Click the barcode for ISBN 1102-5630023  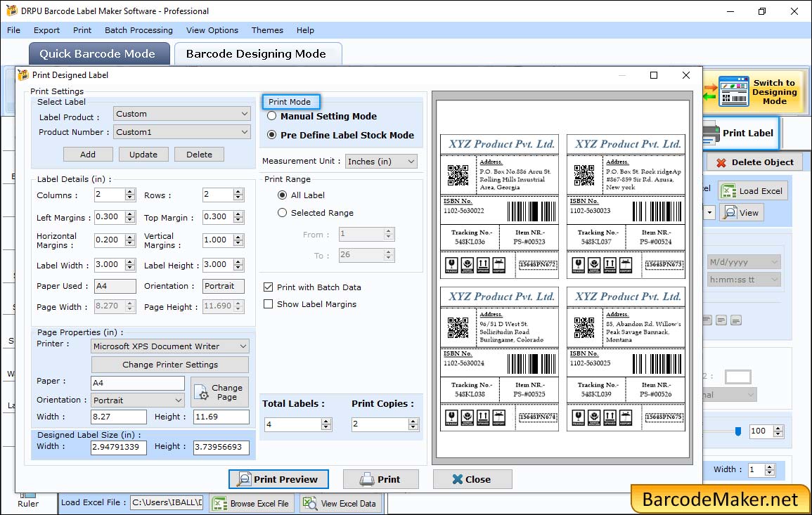click(657, 211)
